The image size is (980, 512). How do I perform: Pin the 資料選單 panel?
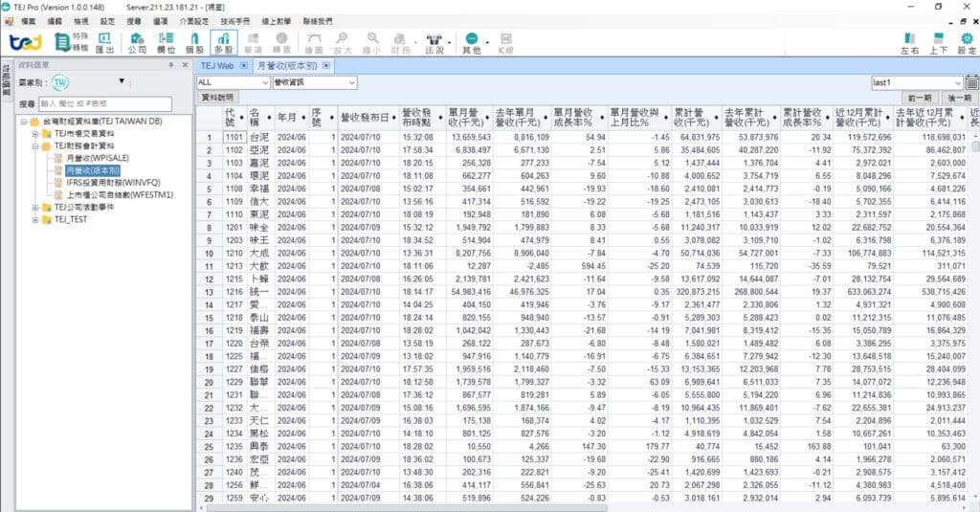(x=171, y=65)
